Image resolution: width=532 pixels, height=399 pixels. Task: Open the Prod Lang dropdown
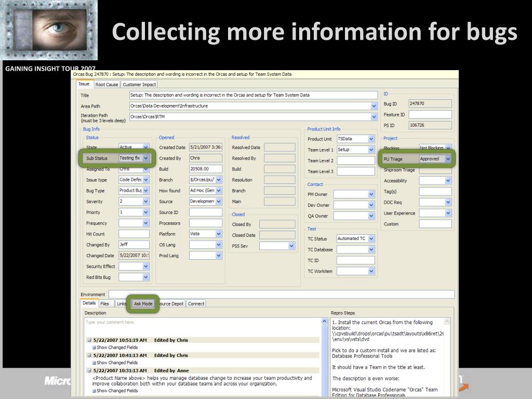coord(219,256)
